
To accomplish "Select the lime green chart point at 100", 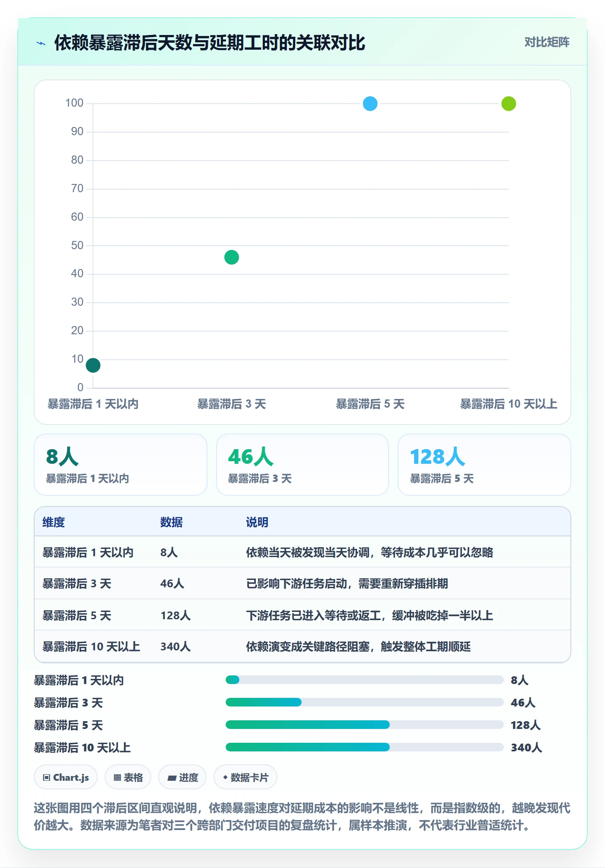I will (x=509, y=104).
